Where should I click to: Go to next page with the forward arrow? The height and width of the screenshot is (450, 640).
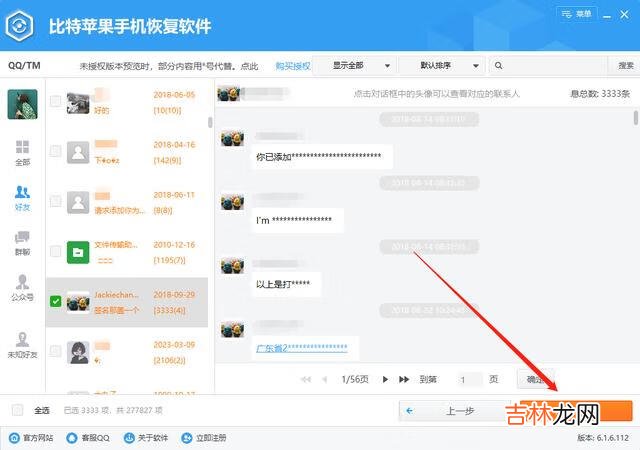pos(384,379)
